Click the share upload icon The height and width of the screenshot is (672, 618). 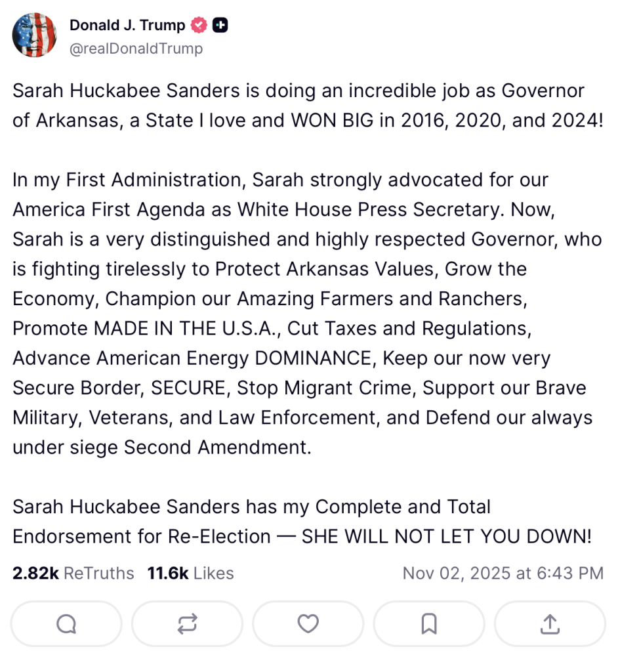coord(549,623)
